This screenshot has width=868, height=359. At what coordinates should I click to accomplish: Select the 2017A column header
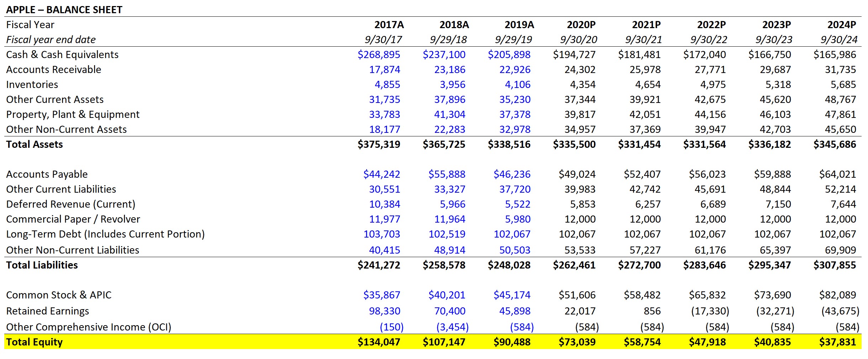[x=389, y=25]
